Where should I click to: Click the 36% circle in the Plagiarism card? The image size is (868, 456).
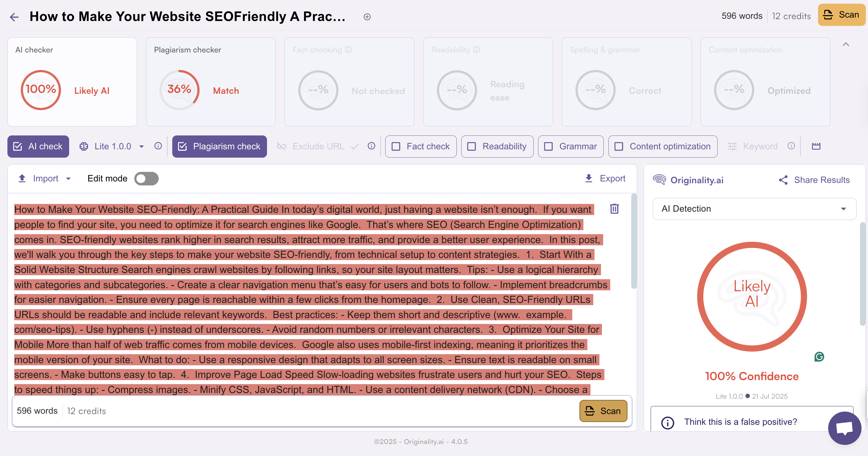pos(179,90)
